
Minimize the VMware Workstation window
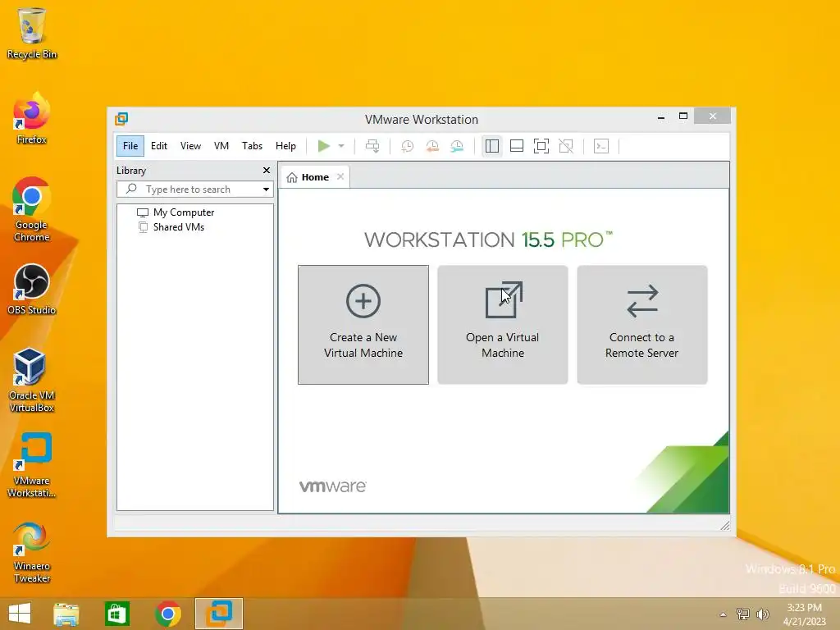click(661, 116)
